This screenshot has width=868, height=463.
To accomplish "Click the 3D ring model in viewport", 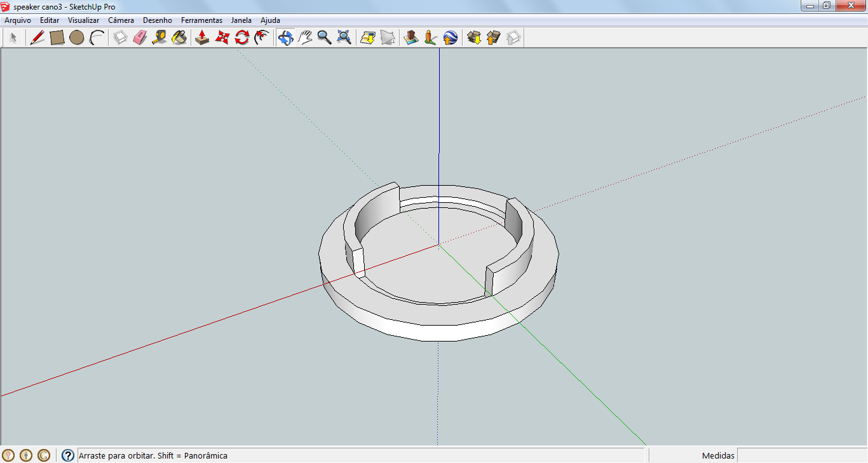I will pos(438,261).
